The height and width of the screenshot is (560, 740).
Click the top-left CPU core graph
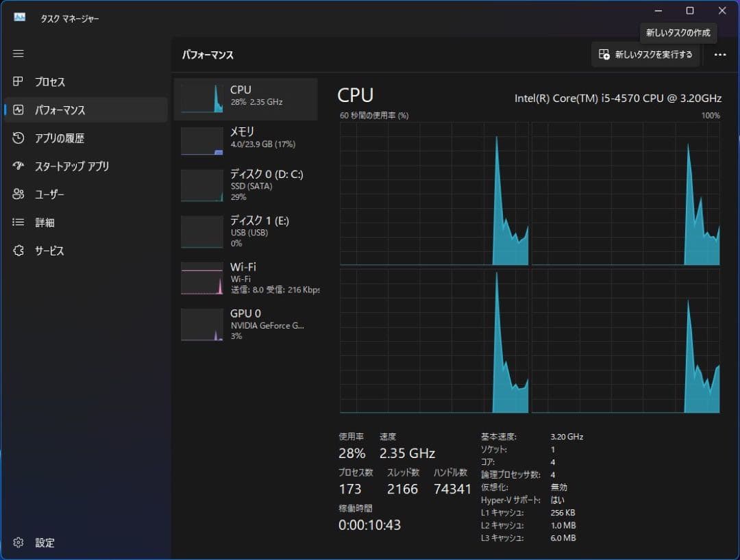coord(434,194)
